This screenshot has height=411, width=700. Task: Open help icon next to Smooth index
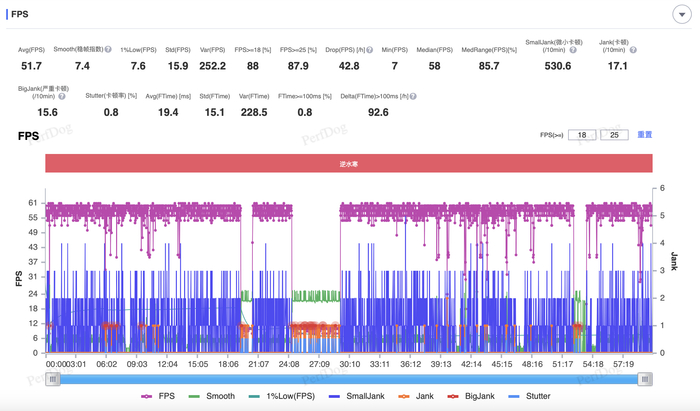(x=108, y=50)
